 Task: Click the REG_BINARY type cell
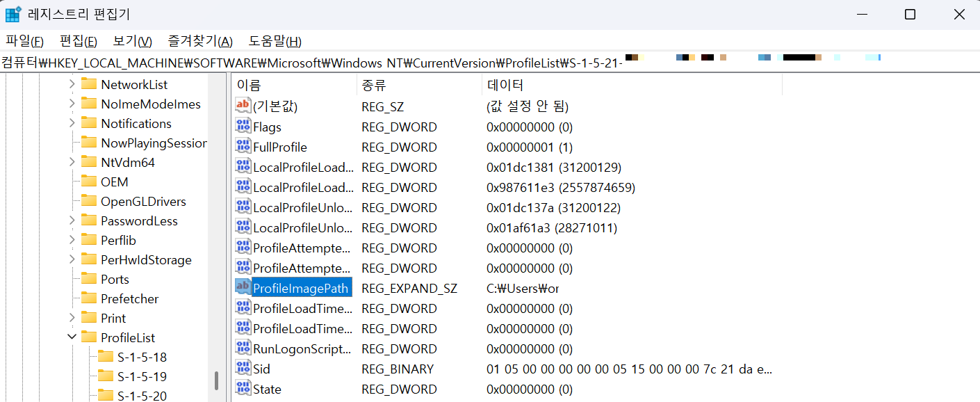click(398, 369)
